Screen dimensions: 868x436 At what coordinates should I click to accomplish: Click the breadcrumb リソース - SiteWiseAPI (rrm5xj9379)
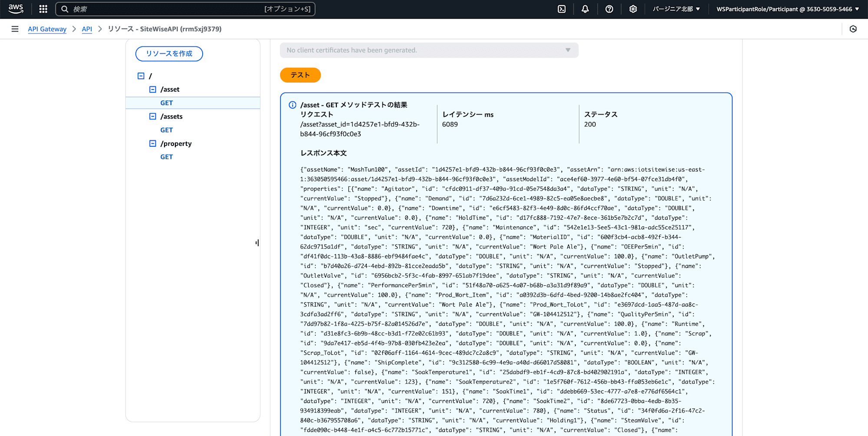165,29
